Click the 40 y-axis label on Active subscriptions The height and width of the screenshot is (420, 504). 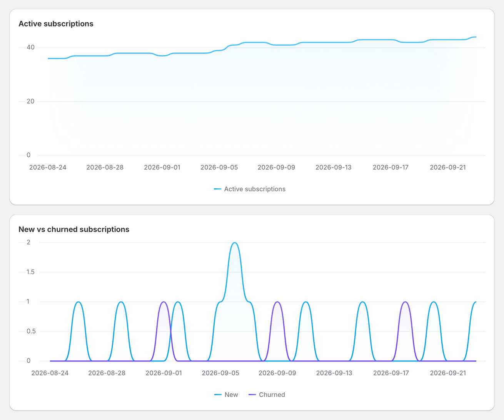(30, 47)
